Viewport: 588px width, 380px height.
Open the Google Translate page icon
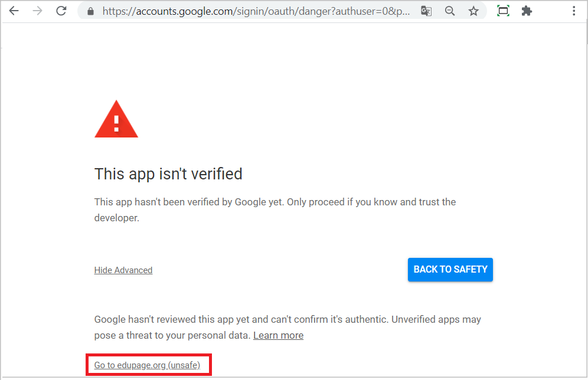pos(426,11)
